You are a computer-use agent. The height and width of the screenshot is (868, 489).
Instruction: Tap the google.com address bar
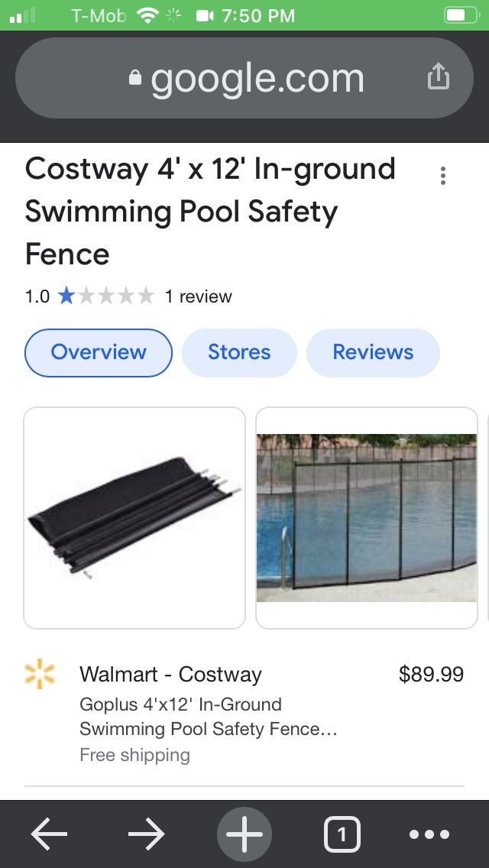pyautogui.click(x=244, y=78)
